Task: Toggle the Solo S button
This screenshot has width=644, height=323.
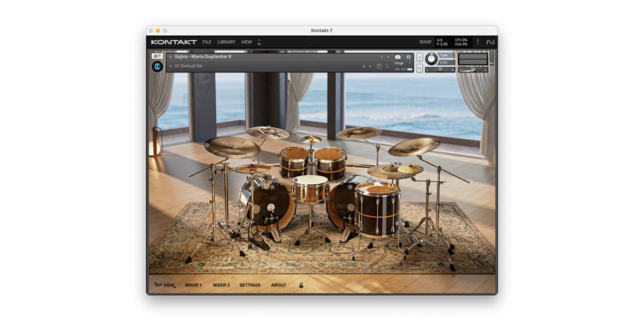Action: 419,57
